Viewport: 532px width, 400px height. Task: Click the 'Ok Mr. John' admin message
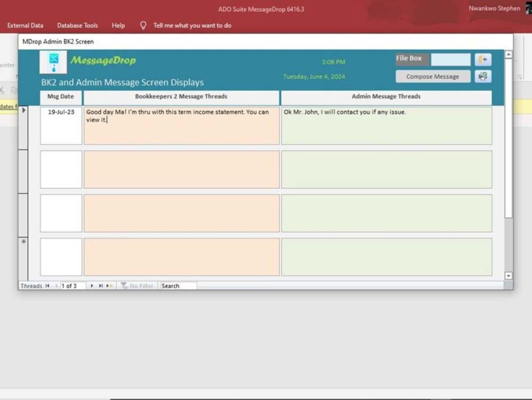[386, 126]
